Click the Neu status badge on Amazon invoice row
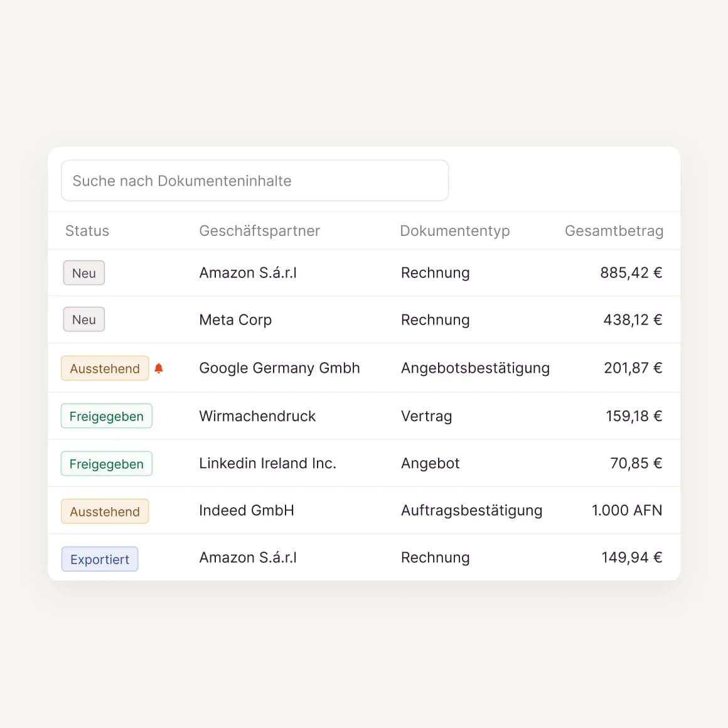 coord(83,272)
